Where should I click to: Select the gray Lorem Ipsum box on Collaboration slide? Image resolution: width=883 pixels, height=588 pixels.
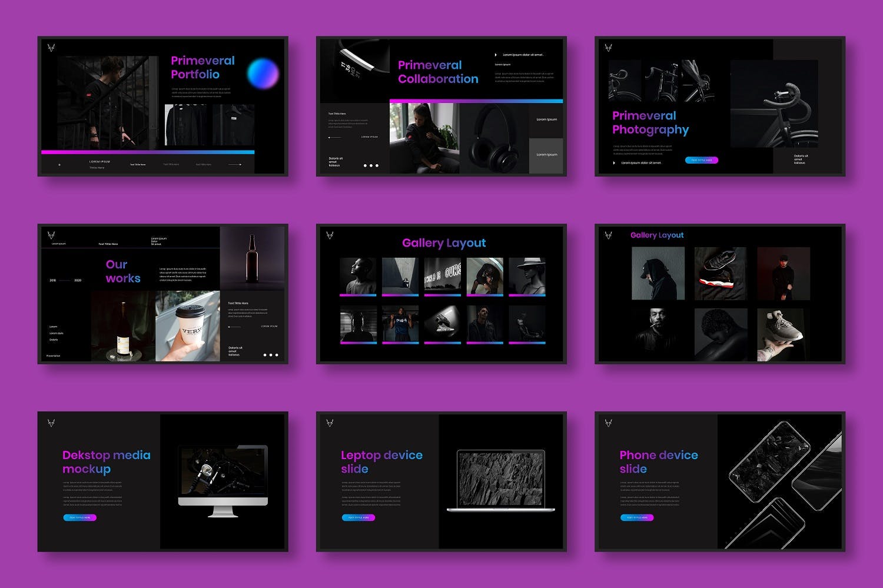(546, 155)
